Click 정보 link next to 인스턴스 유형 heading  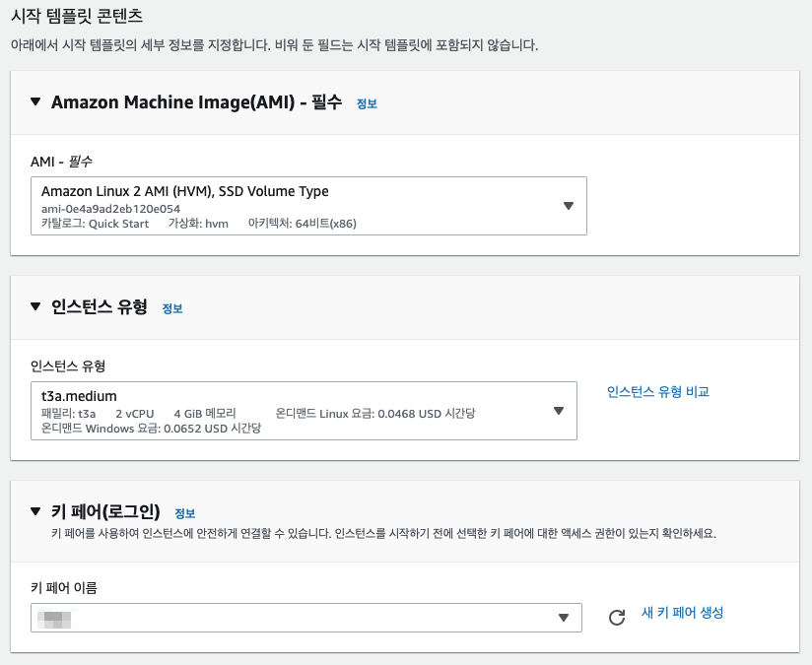pyautogui.click(x=172, y=308)
